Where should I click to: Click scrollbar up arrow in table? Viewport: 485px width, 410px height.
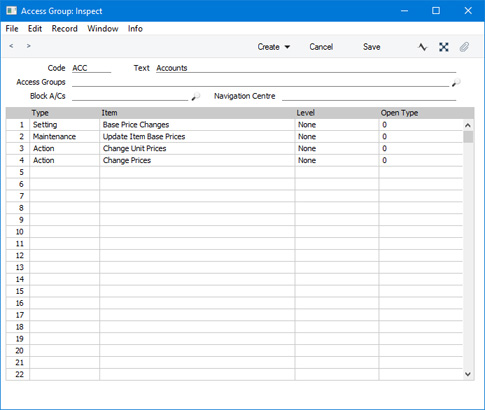click(x=468, y=125)
